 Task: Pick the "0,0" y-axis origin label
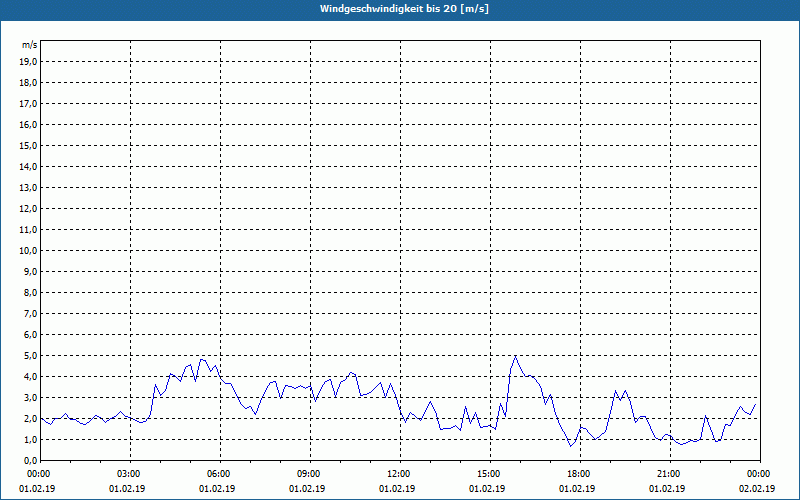tap(30, 460)
